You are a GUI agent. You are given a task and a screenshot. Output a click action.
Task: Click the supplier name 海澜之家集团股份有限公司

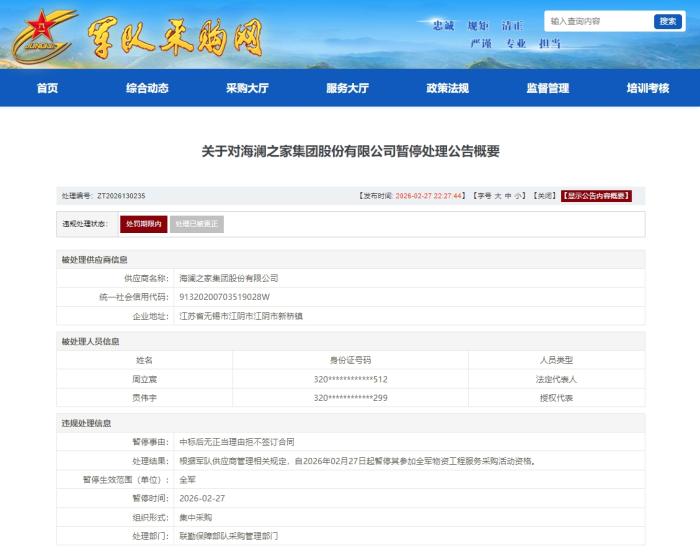tap(228, 278)
